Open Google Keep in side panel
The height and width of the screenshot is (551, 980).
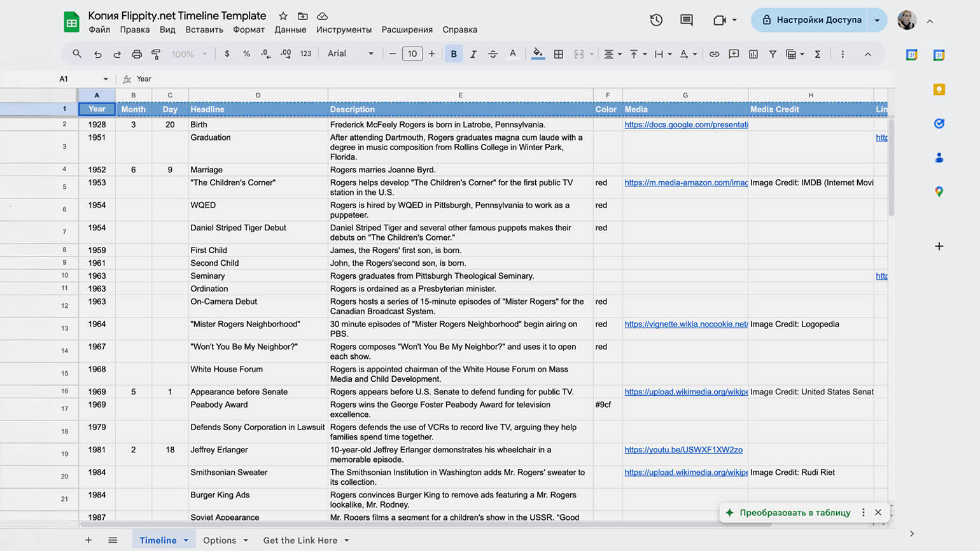(939, 90)
